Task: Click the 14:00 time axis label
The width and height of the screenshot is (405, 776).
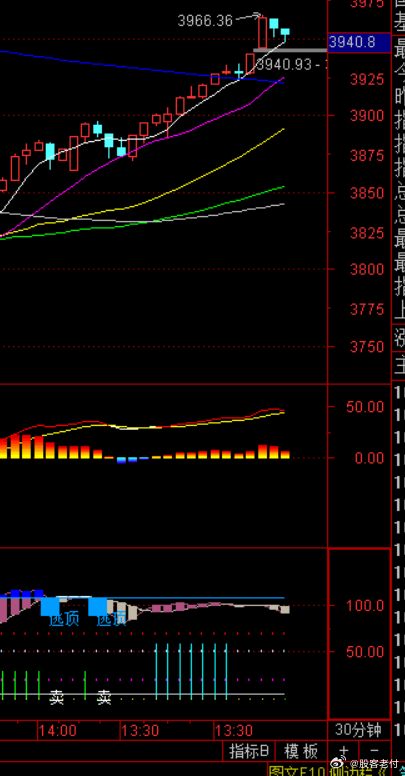Action: pyautogui.click(x=58, y=730)
